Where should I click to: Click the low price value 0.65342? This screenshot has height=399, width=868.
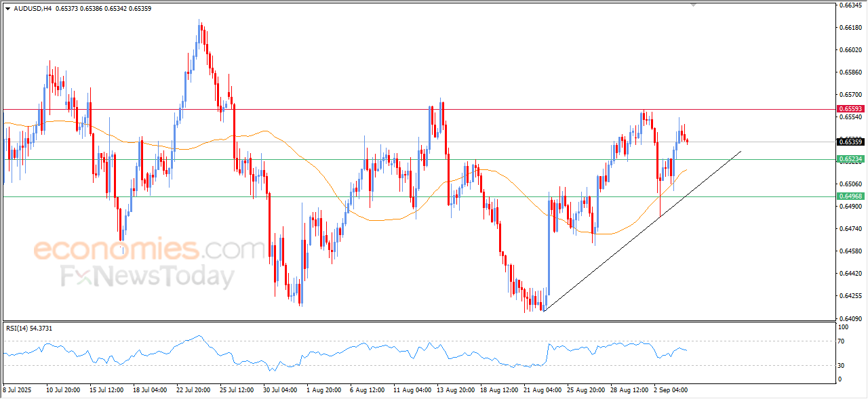(x=116, y=9)
